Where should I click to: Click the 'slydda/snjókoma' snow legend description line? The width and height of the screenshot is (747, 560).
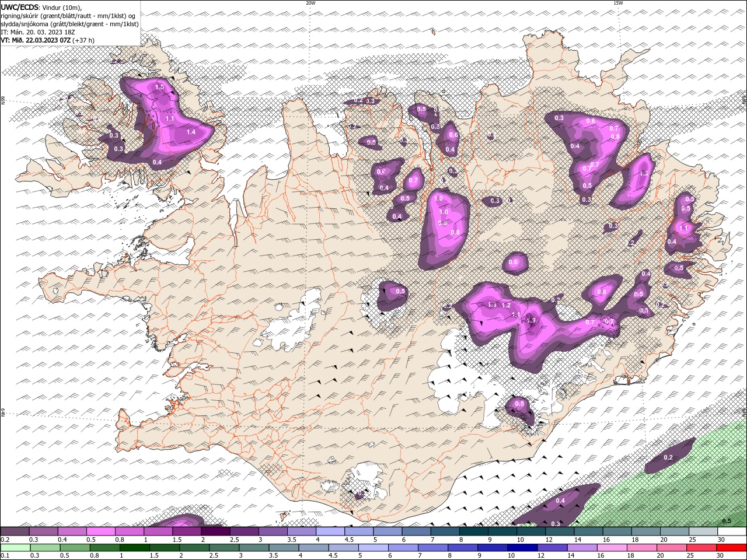69,24
